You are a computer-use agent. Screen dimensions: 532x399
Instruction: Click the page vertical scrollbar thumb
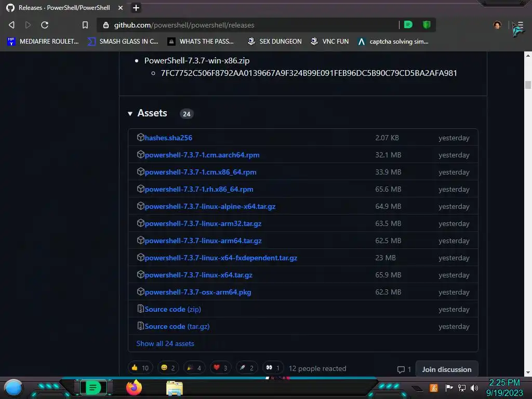[528, 85]
